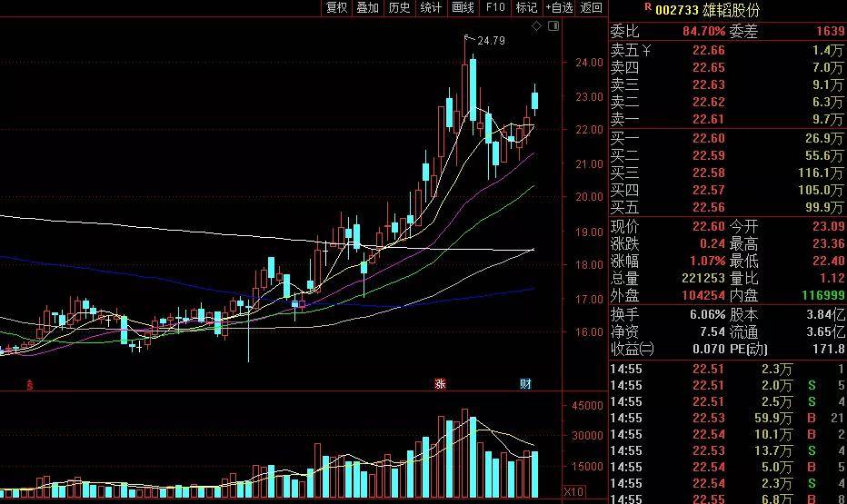Click the 复权 toolbar button
Image resolution: width=847 pixels, height=504 pixels.
click(336, 7)
